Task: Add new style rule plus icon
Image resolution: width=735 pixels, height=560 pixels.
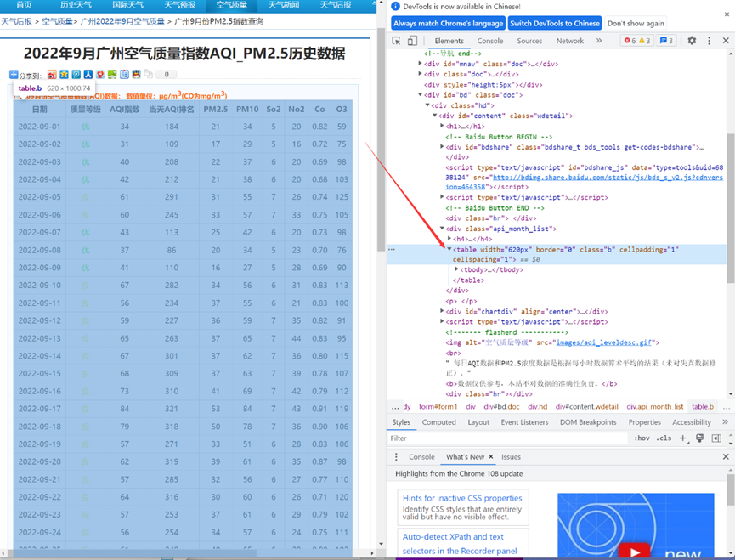Action: 683,438
